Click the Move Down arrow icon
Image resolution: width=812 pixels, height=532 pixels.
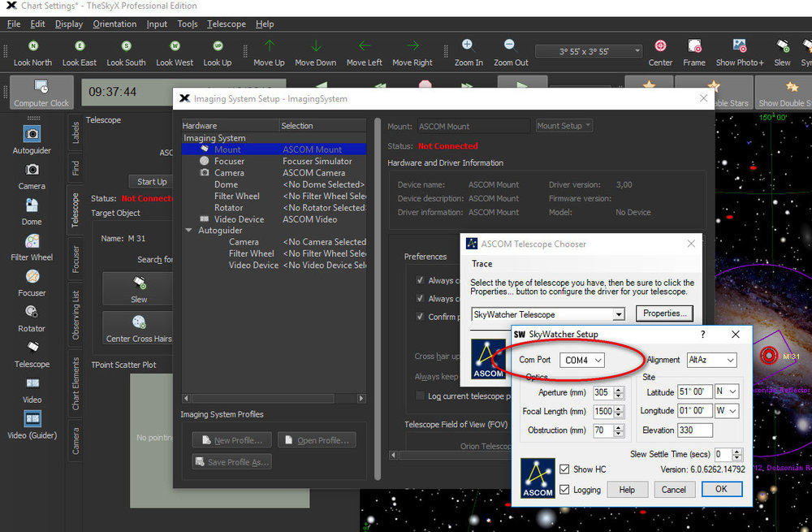[315, 46]
